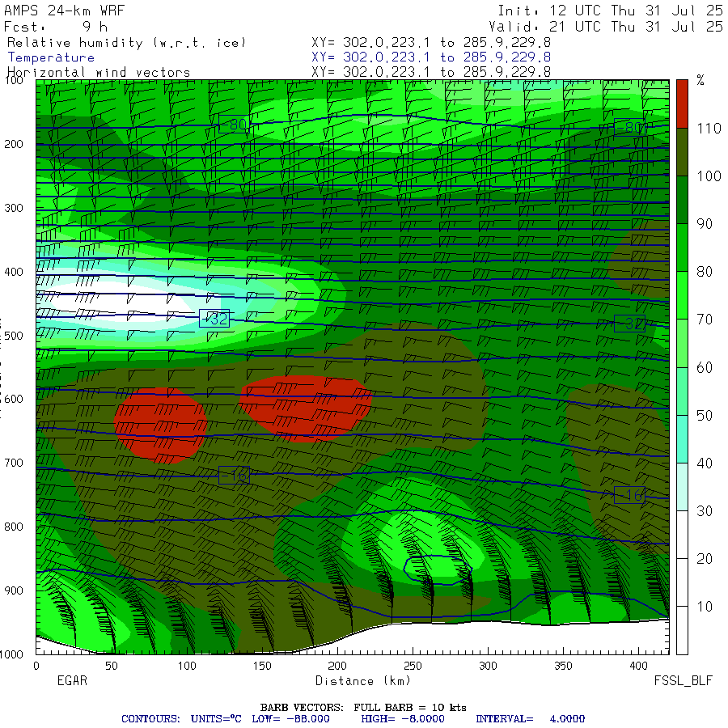The height and width of the screenshot is (728, 728).
Task: Click the "Fcst: 9 h" forecast hour text
Action: [56, 27]
